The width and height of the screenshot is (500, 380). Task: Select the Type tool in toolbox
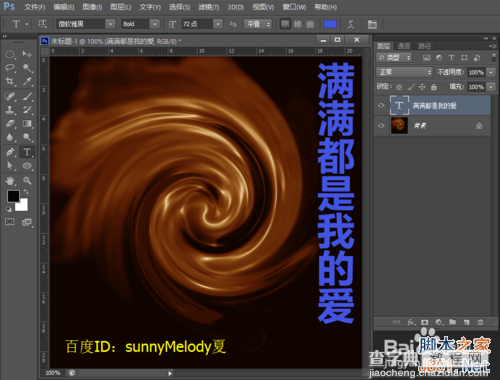(27, 152)
